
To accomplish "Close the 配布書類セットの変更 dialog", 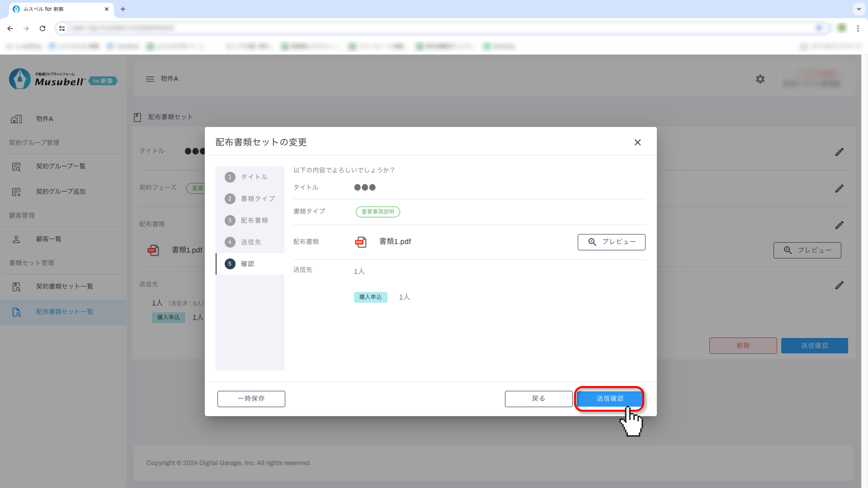I will (x=637, y=143).
